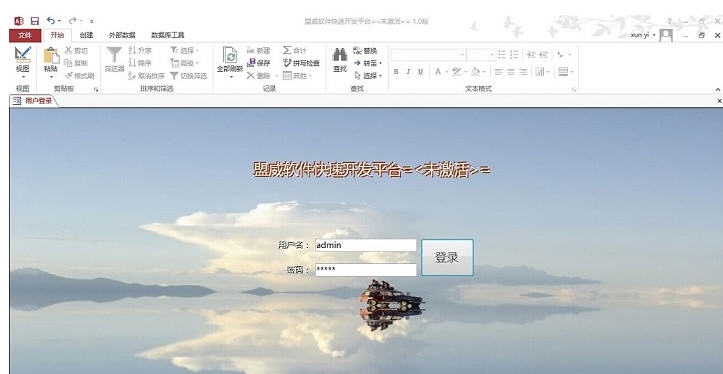723x374 pixels.
Task: Click the gridlines icon
Action: (563, 72)
